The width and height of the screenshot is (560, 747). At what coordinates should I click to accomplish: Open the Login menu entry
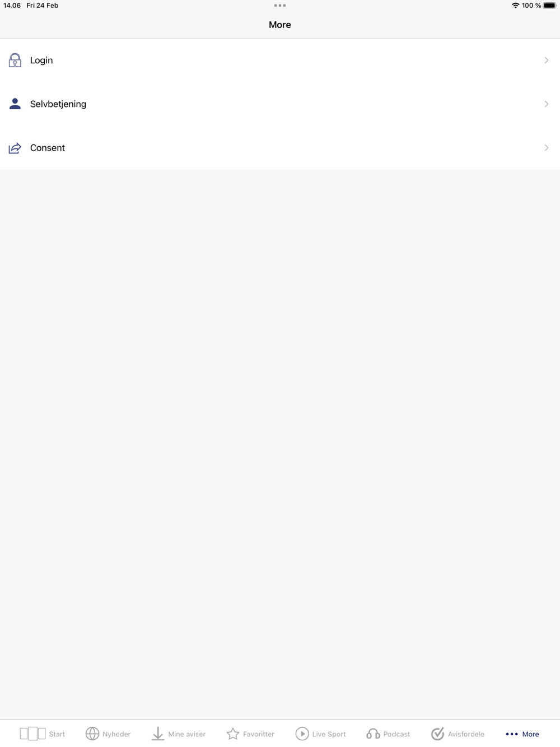(x=280, y=60)
